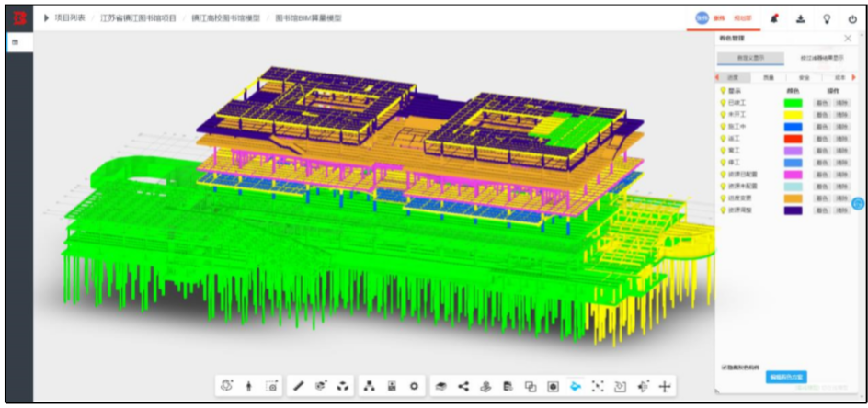Viewport: 868px width, 408px height.
Task: Click left red arrow to scroll tabs
Action: (x=717, y=78)
